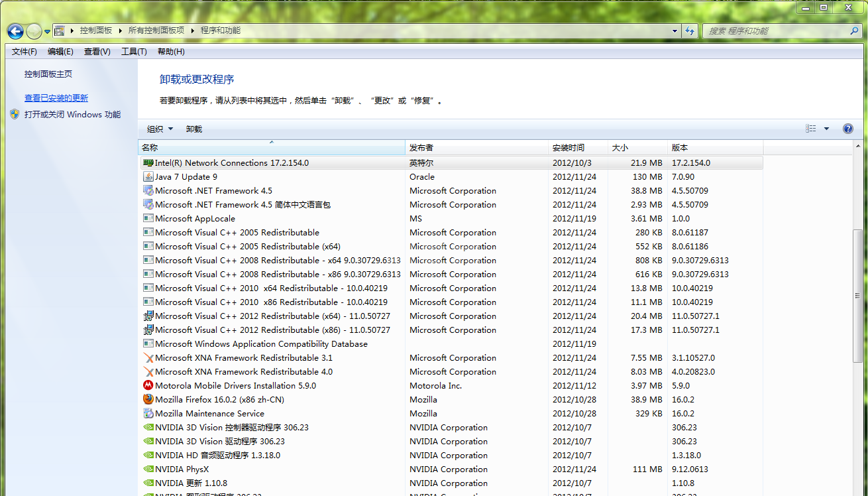
Task: Click the search magnifier icon
Action: pyautogui.click(x=854, y=31)
